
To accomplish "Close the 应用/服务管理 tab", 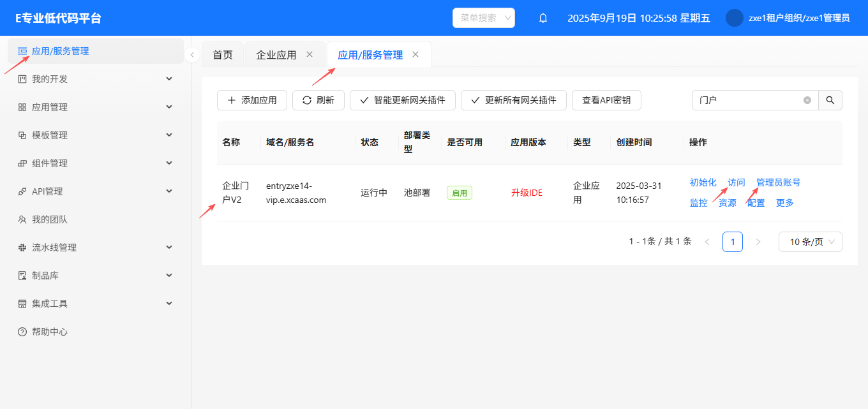I will 415,54.
